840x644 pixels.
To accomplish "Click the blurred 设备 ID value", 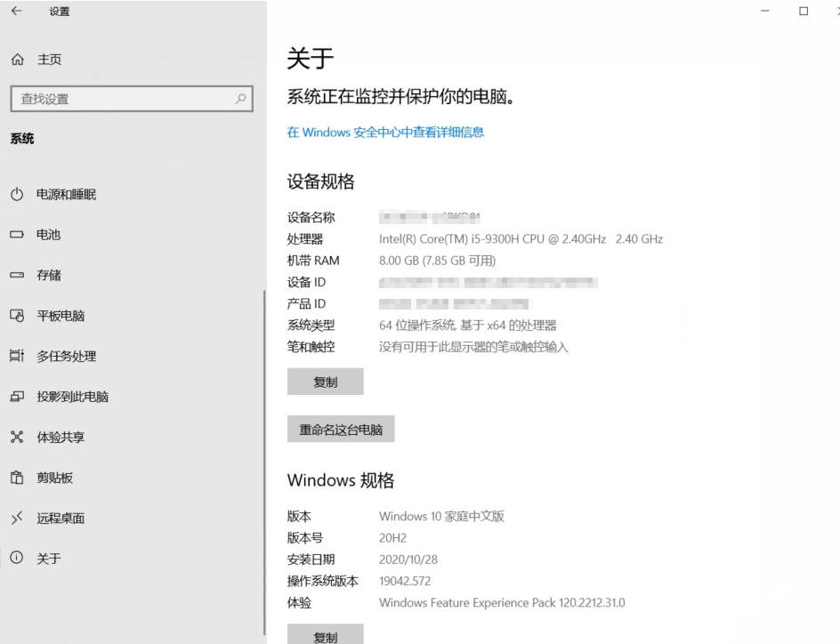I will [x=488, y=282].
